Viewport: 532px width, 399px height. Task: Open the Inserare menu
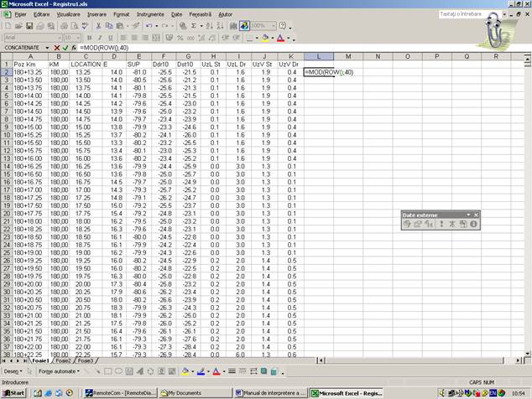pyautogui.click(x=96, y=14)
